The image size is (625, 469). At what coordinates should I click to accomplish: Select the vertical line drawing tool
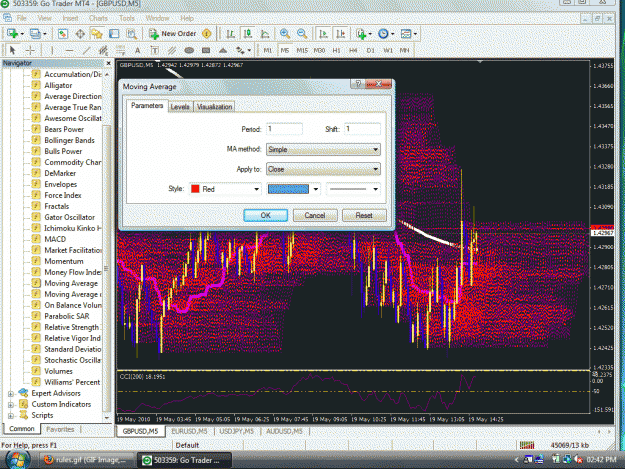(x=52, y=50)
